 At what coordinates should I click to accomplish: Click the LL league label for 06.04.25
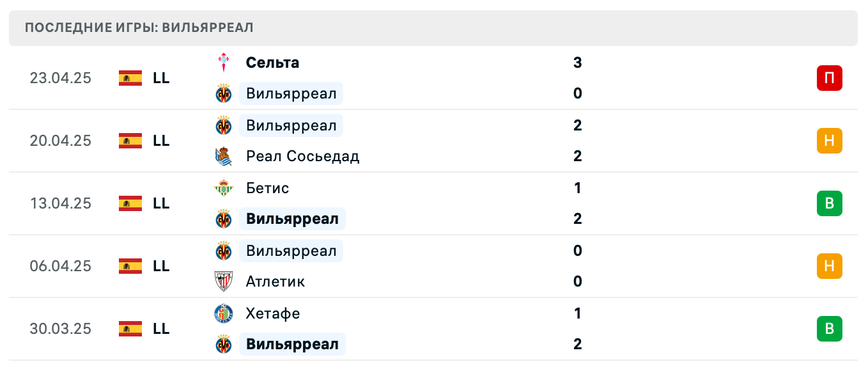click(161, 266)
